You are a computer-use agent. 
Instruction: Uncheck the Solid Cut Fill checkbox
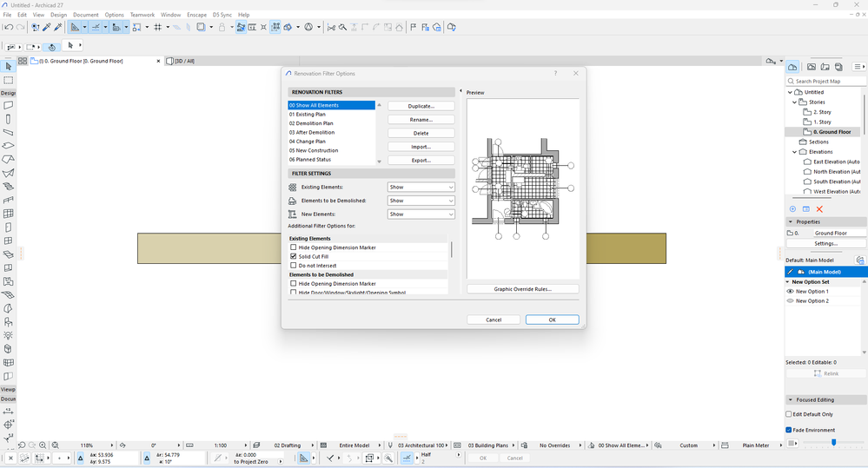coord(294,257)
